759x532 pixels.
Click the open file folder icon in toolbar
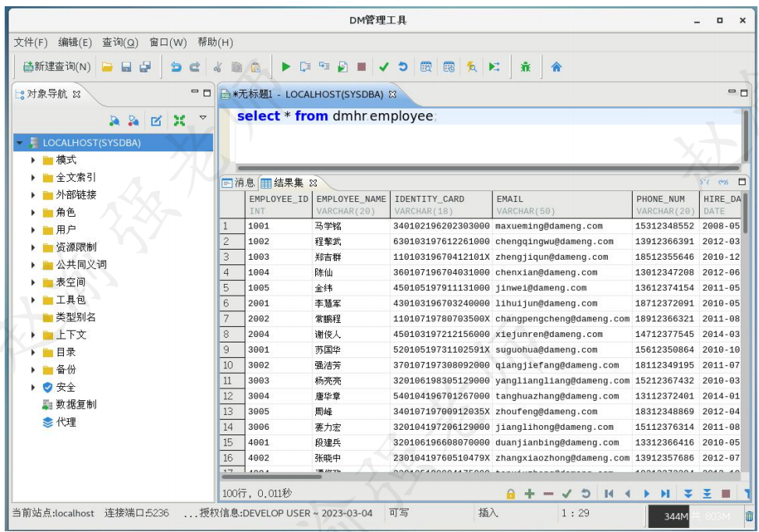pyautogui.click(x=108, y=67)
